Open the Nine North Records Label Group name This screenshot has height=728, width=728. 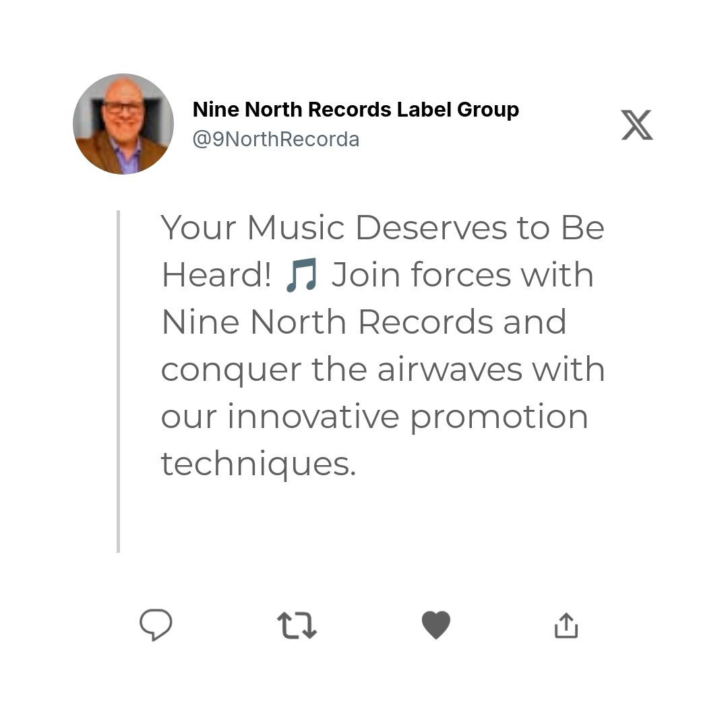[356, 110]
